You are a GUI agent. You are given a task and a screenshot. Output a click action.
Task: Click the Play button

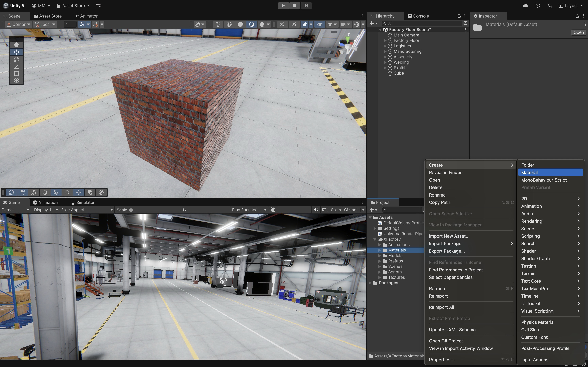point(283,6)
